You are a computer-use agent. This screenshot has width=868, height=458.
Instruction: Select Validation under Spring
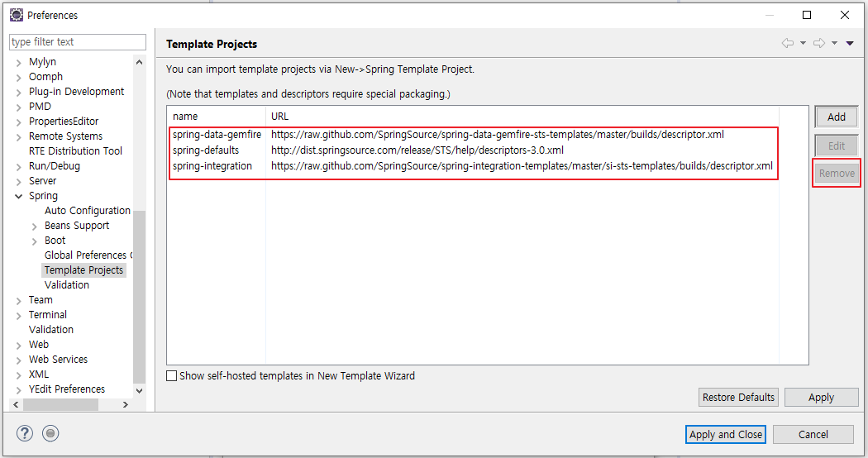(x=66, y=284)
